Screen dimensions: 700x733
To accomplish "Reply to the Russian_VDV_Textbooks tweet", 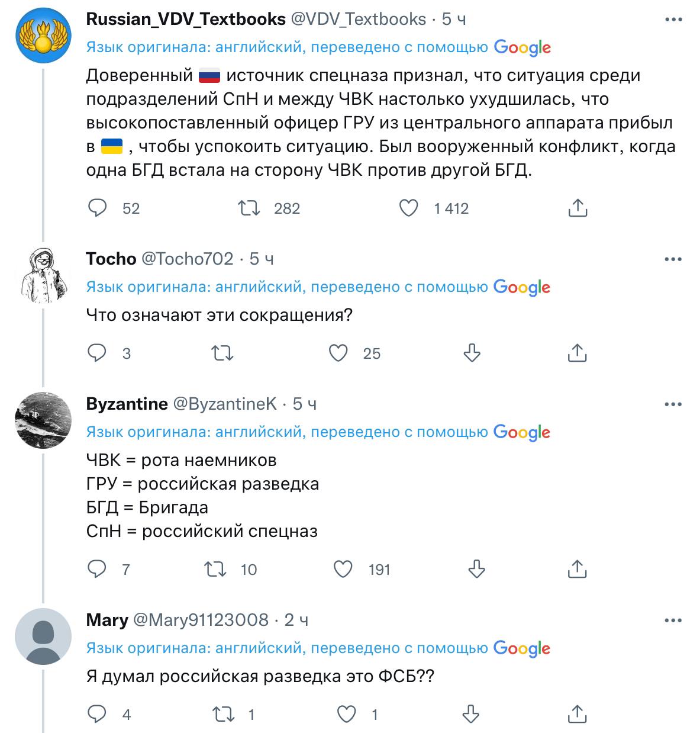I will (97, 208).
